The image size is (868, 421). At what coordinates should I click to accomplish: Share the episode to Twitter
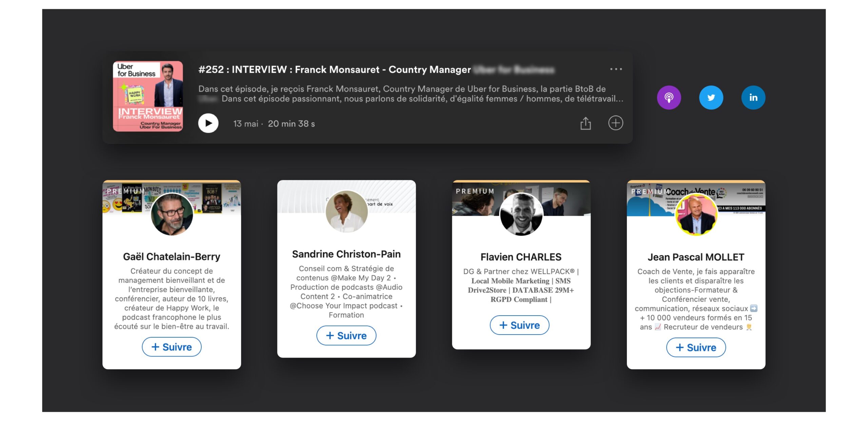(x=712, y=97)
